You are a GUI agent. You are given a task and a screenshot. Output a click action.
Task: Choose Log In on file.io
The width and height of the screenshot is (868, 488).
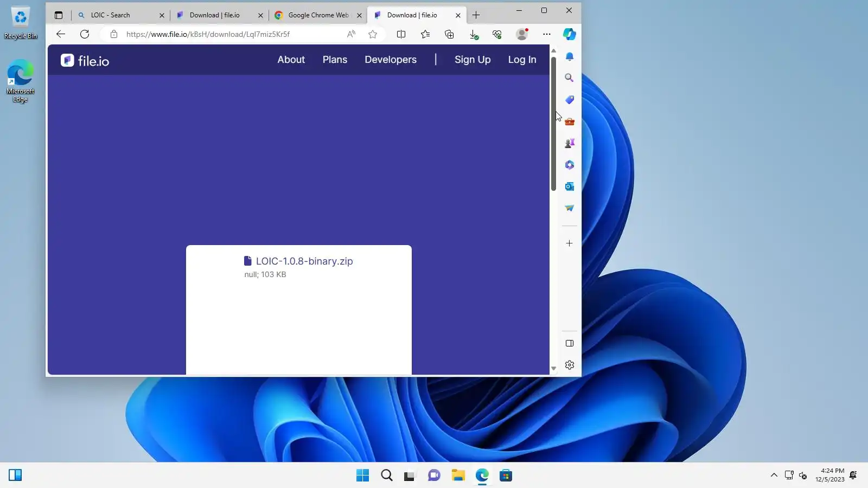[x=522, y=60]
